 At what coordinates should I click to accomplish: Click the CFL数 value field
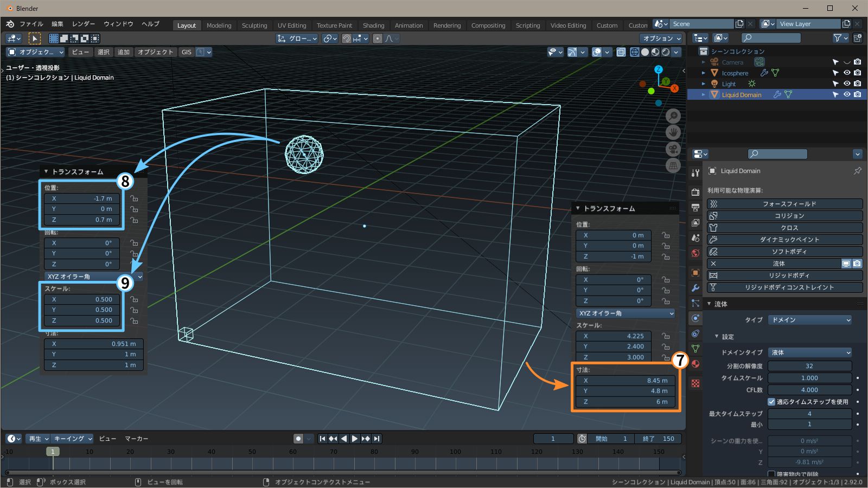(809, 390)
